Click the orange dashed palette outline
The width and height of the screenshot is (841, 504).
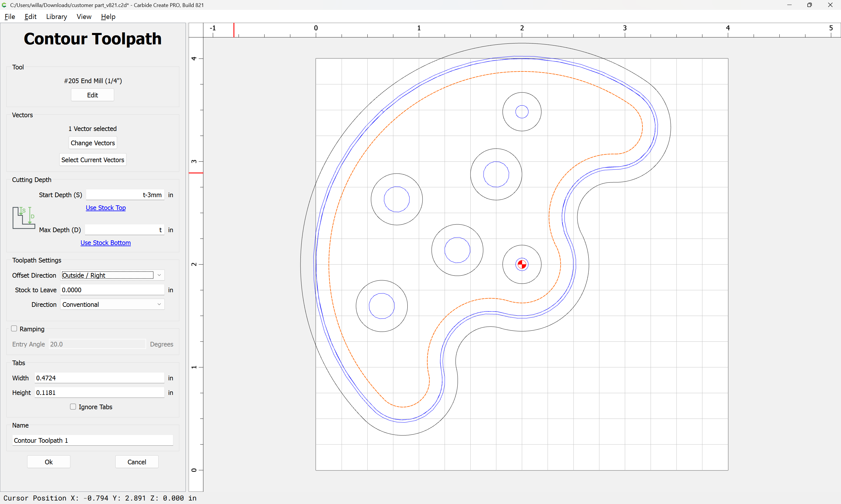coord(329,265)
